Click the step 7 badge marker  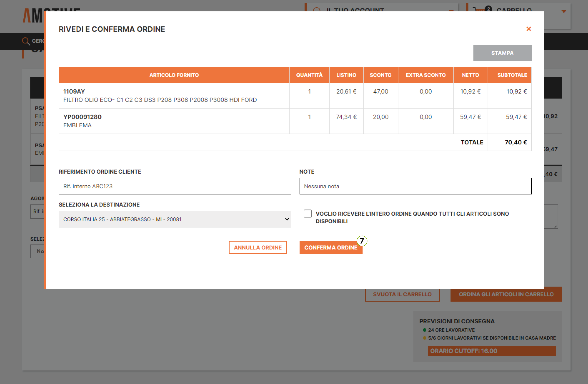362,241
